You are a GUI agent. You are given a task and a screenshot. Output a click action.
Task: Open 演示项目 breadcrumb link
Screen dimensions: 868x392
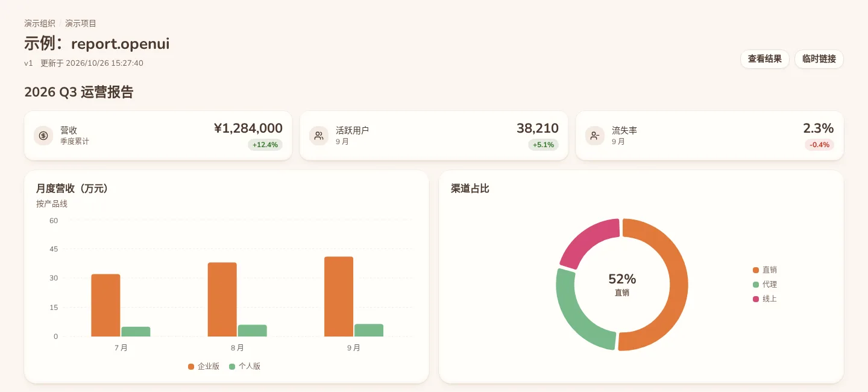[x=81, y=24]
